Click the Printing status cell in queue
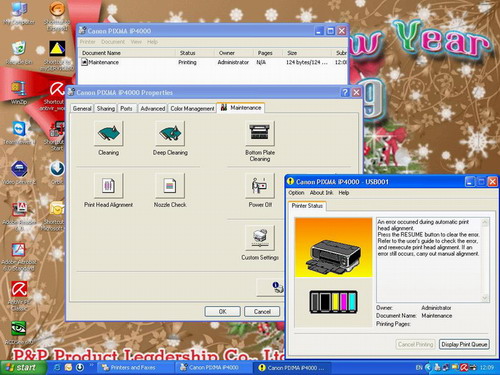This screenshot has width=500, height=375. (x=187, y=62)
